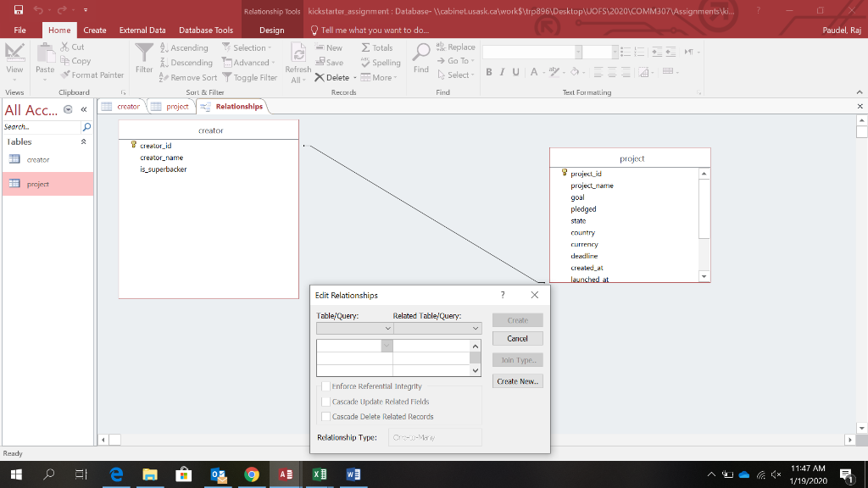Viewport: 868px width, 488px height.
Task: Switch to External Data tab
Action: (142, 30)
